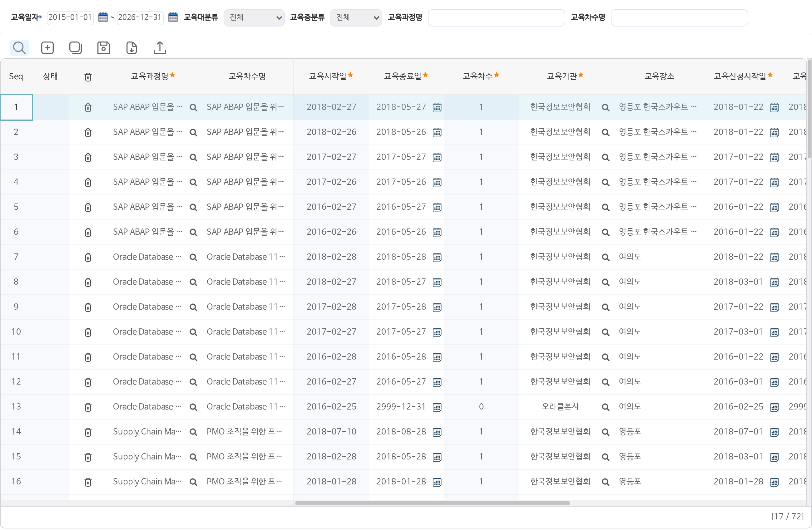Screen dimensions: 812x530
Task: Click the upload toolbar icon
Action: [x=160, y=48]
